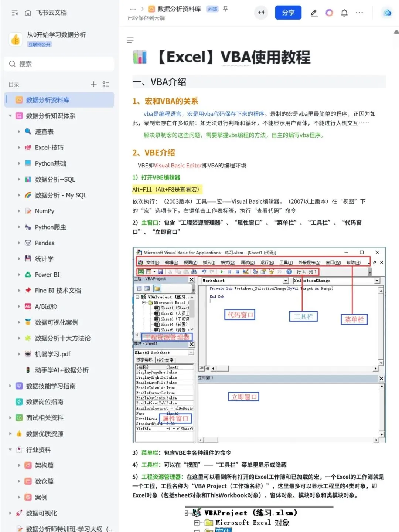This screenshot has height=532, width=399.
Task: Open the user avatar at top right
Action: coord(388,13)
